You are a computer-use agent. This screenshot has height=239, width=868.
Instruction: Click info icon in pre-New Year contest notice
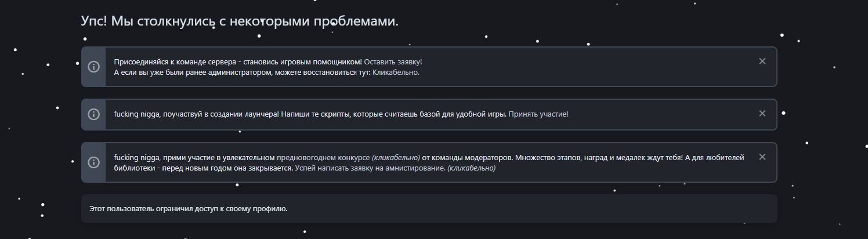[93, 162]
